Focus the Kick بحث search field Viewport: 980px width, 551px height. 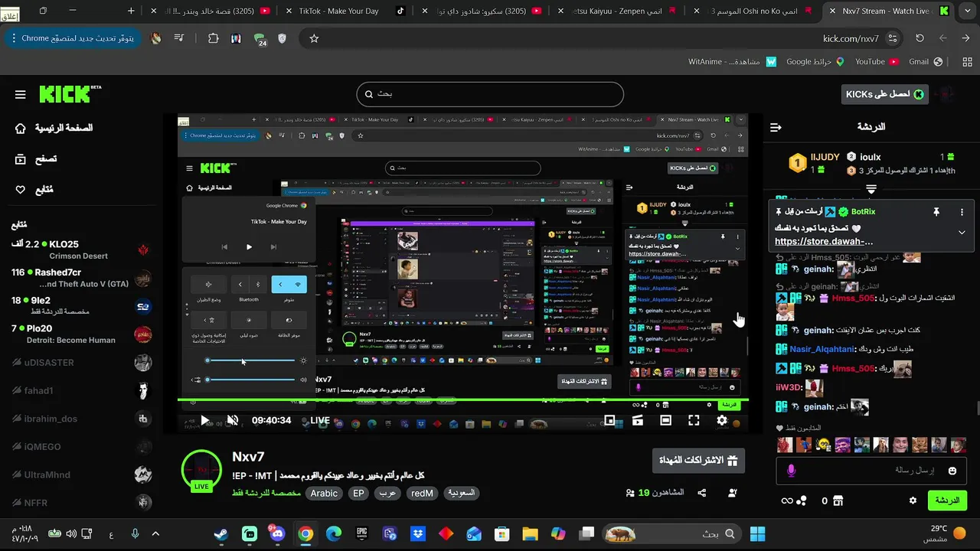pos(490,94)
